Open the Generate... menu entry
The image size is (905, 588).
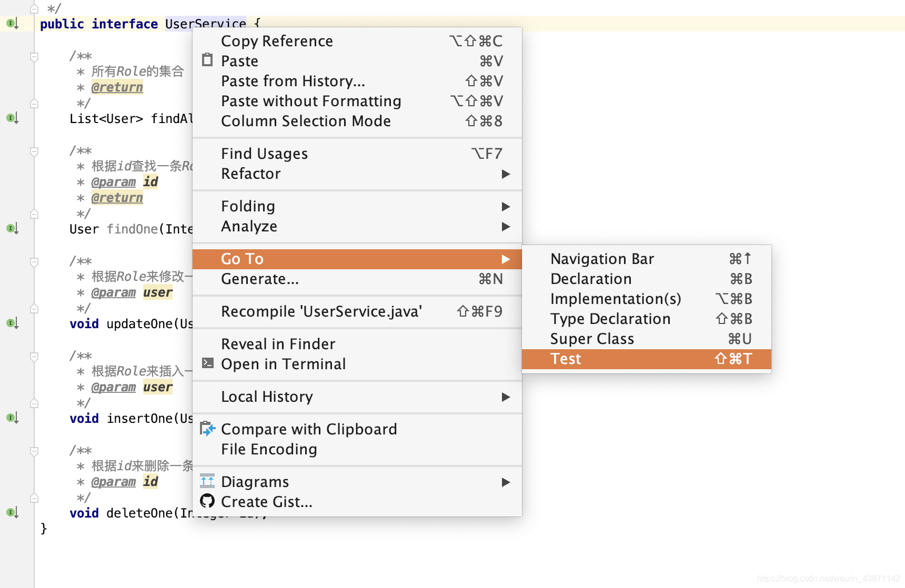coord(357,279)
